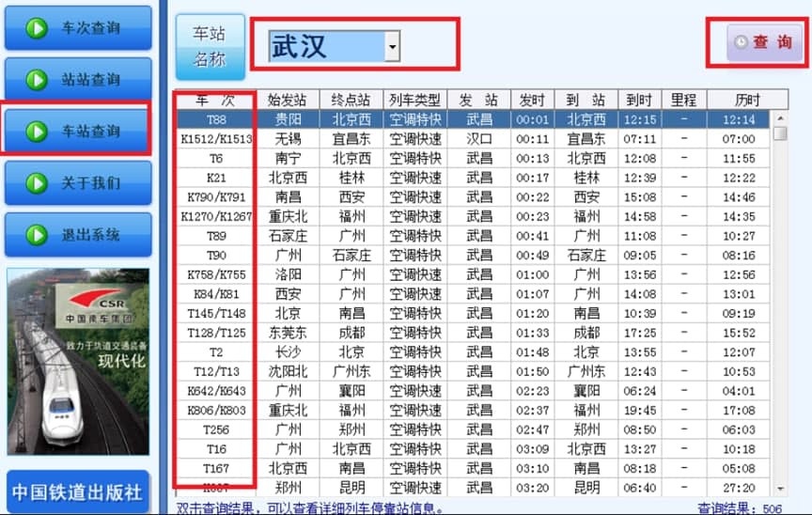Select train T88 in the results
Screen dimensions: 812x515
(x=473, y=119)
